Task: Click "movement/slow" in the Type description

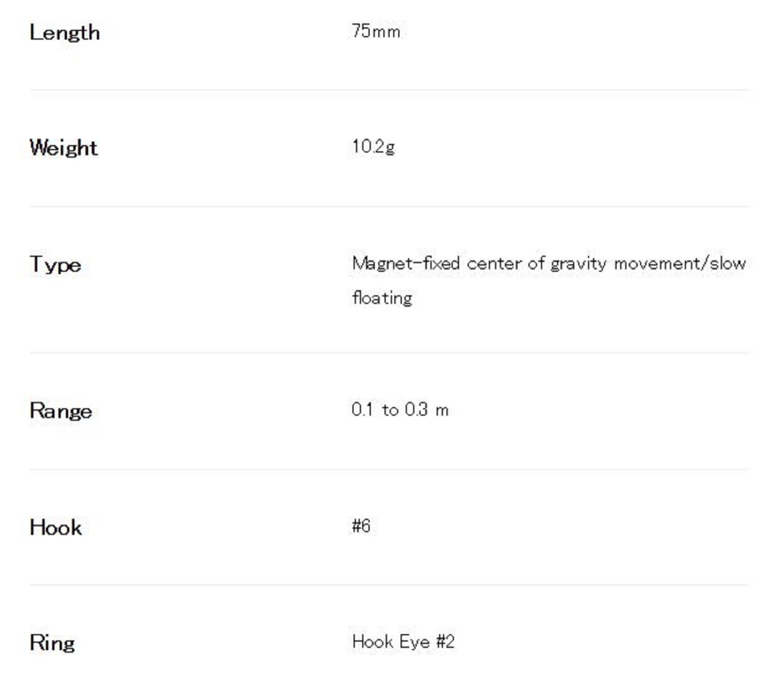Action: point(680,264)
